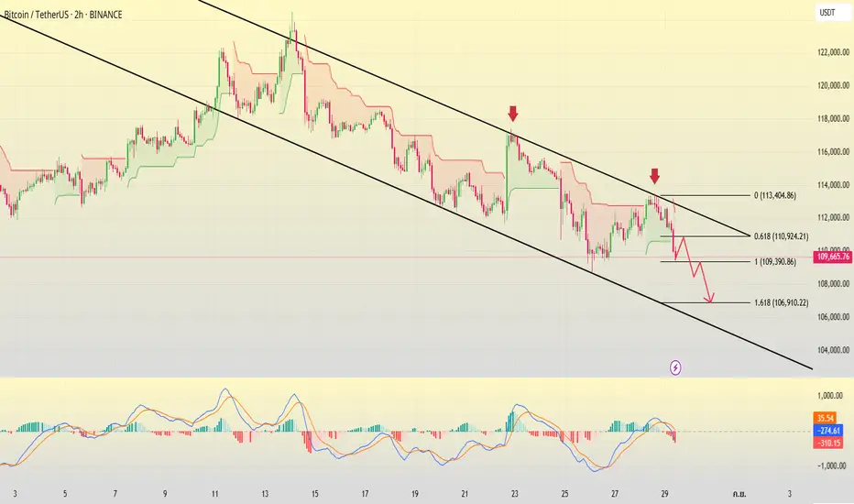Click date 23 on the time axis

pyautogui.click(x=515, y=494)
